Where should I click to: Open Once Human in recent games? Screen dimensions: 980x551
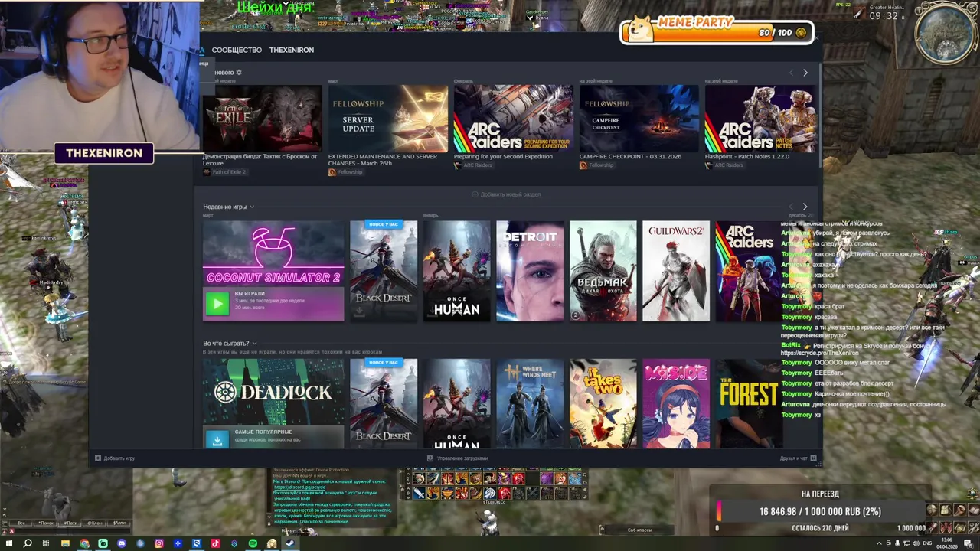tap(457, 271)
